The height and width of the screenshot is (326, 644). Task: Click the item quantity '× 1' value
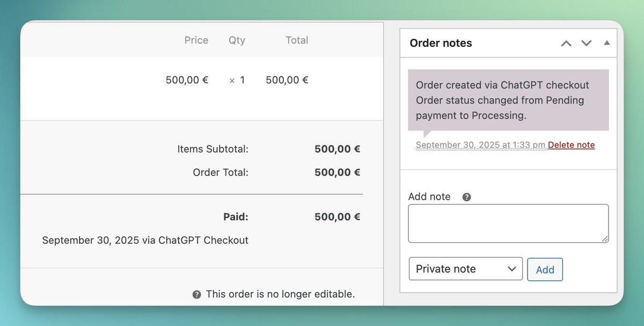[237, 80]
